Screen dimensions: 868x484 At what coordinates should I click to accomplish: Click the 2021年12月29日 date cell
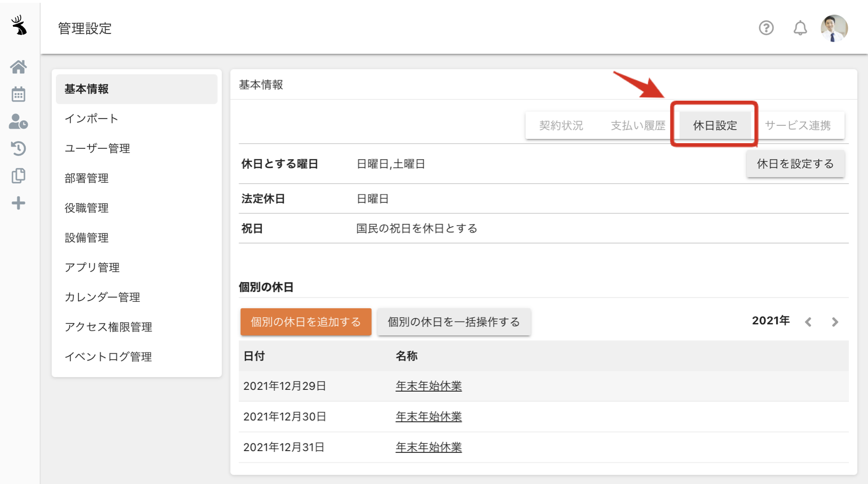[x=285, y=386]
